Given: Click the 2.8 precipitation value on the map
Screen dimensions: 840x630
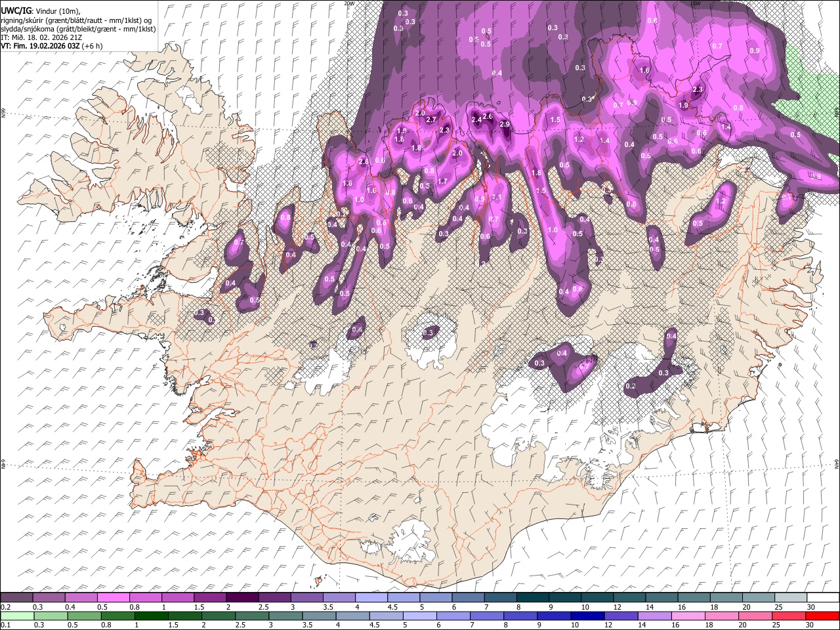Looking at the screenshot, I should pos(364,161).
